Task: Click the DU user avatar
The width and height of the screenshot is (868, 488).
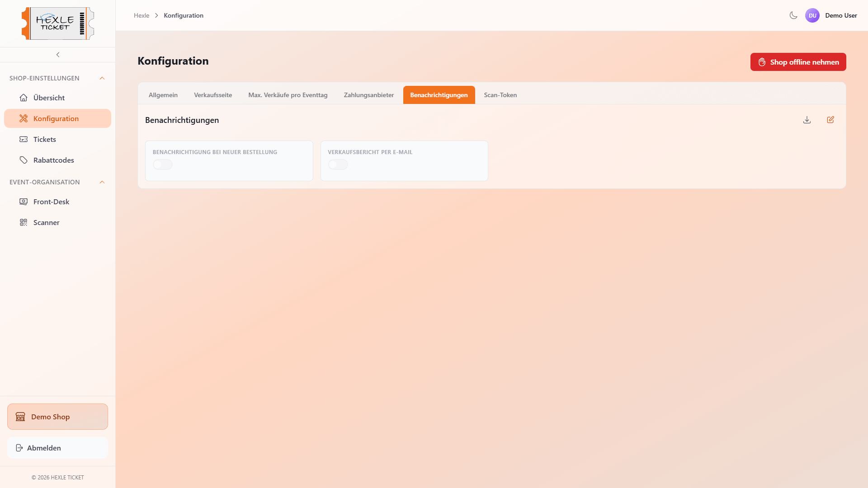Action: click(812, 15)
